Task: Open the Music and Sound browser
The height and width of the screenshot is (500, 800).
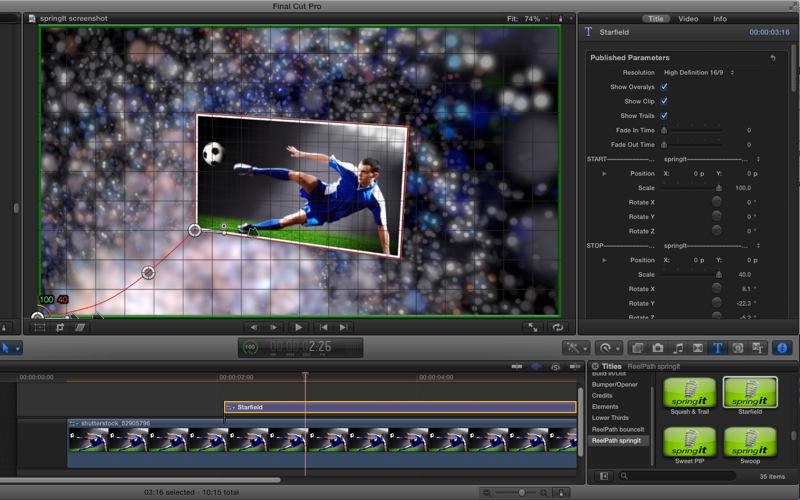Action: point(678,348)
